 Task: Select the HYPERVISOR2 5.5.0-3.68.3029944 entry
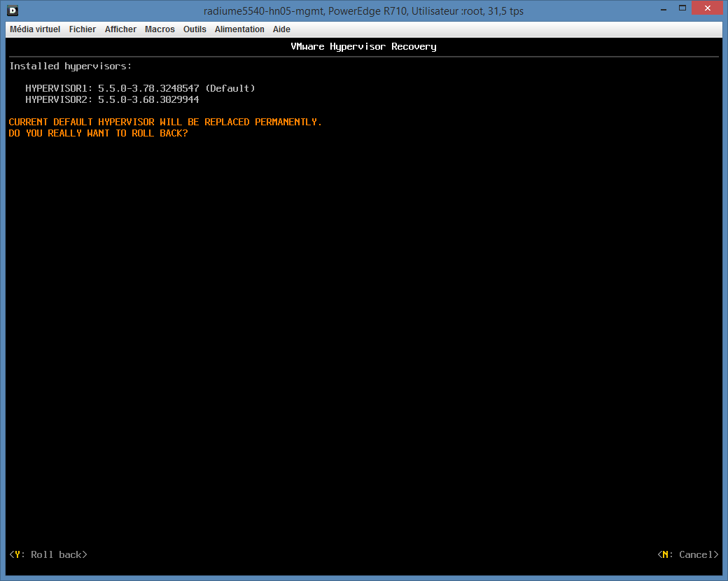point(112,99)
